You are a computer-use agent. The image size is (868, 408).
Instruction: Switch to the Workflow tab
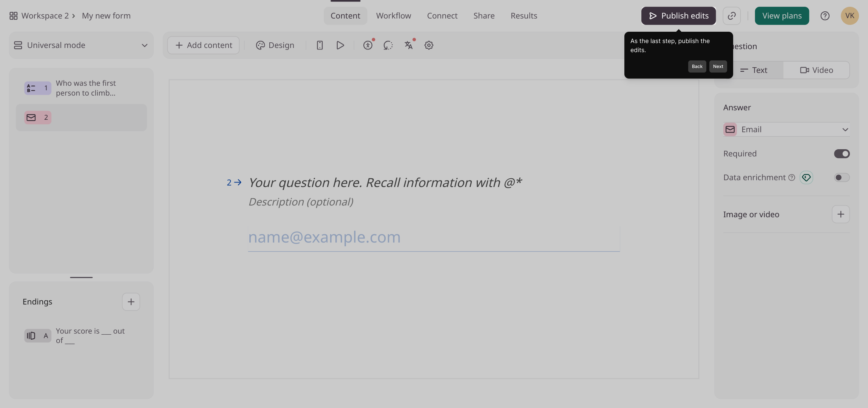pos(394,16)
